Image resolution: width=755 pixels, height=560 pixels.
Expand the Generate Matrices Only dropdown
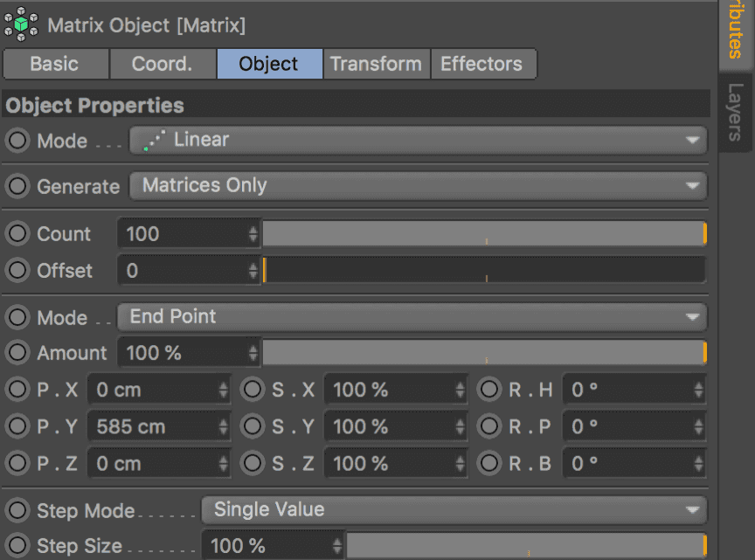point(418,185)
